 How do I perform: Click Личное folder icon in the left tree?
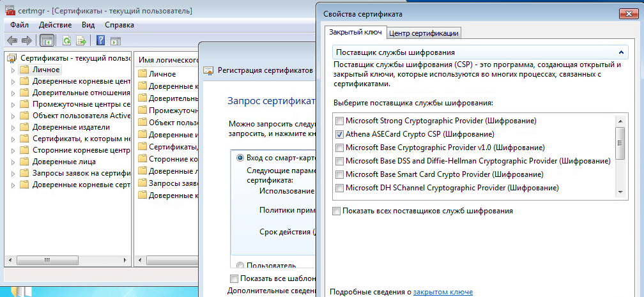pyautogui.click(x=24, y=70)
